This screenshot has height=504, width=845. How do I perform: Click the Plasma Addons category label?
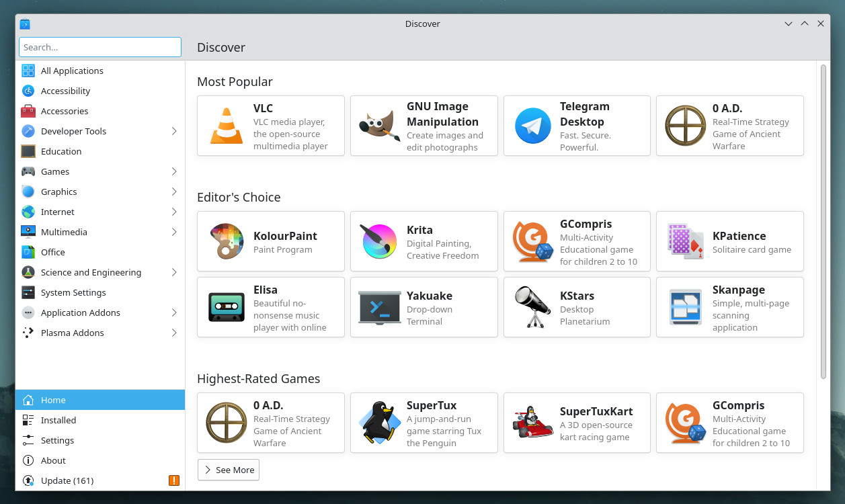tap(73, 333)
